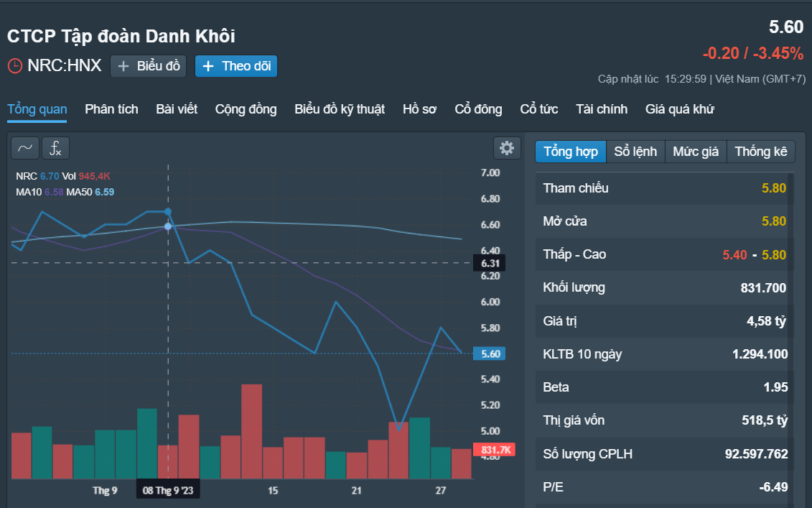812x508 pixels.
Task: Click the price change -0.20 / -3.45%
Action: pos(753,53)
